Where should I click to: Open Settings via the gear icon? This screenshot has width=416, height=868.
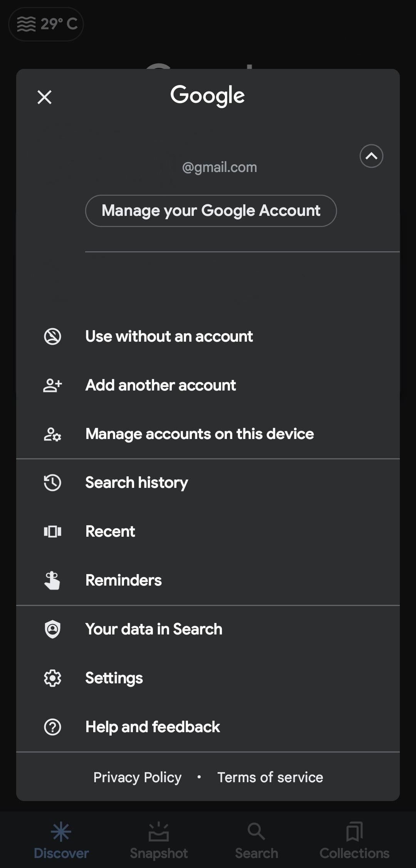coord(52,678)
